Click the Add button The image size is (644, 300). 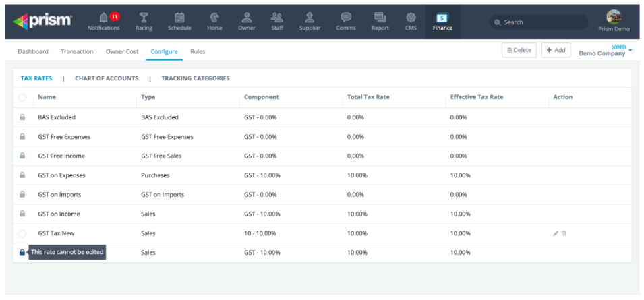click(x=556, y=50)
